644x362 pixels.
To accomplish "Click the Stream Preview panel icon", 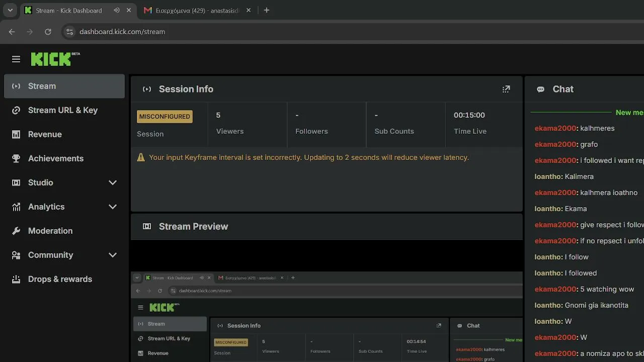I will [x=147, y=226].
